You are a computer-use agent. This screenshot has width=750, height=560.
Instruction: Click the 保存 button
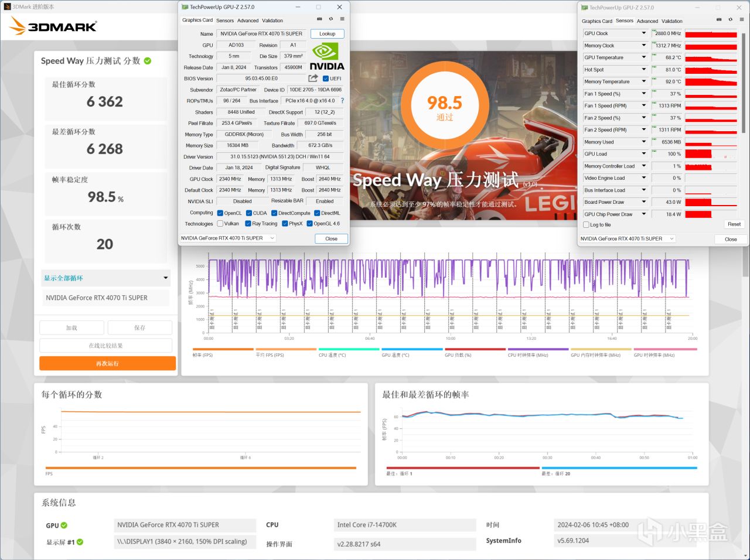(139, 328)
